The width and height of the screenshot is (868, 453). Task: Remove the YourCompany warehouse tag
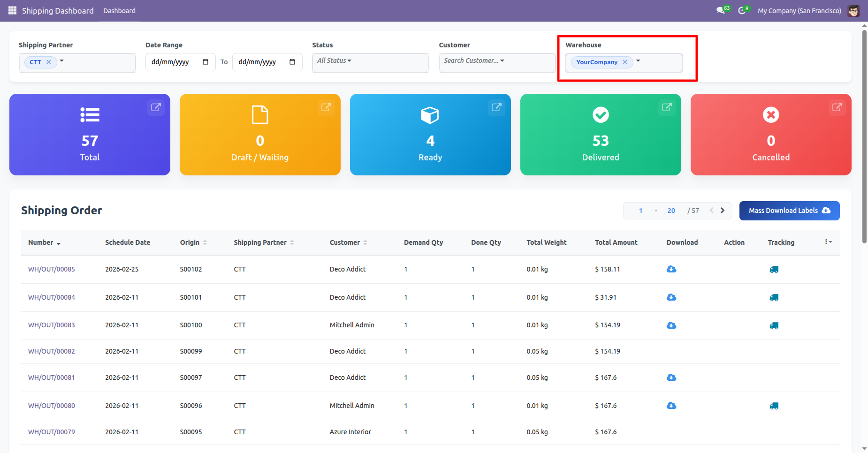[625, 62]
